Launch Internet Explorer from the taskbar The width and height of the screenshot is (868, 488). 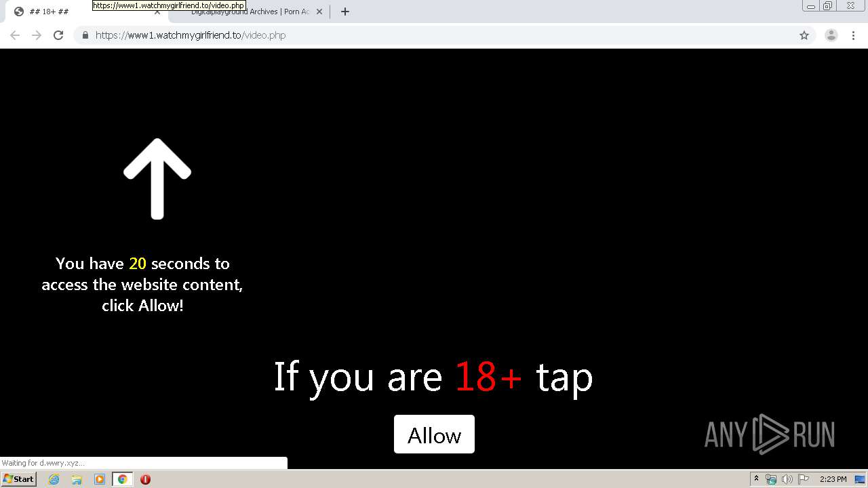(x=54, y=479)
